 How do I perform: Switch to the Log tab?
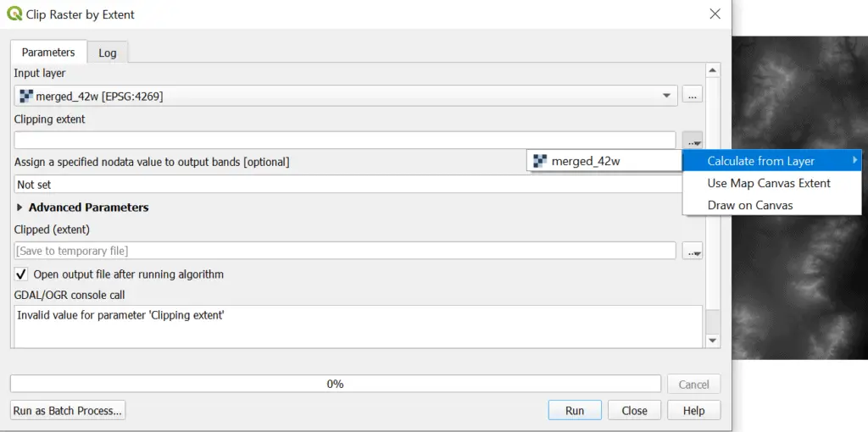[x=108, y=53]
